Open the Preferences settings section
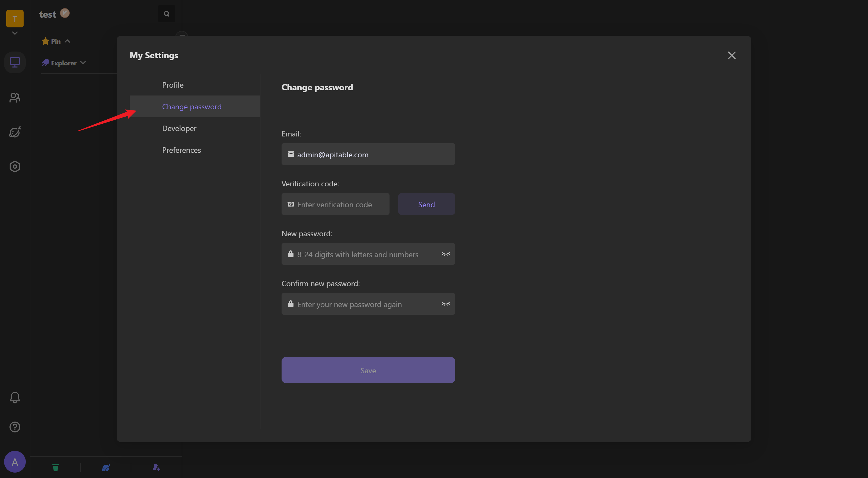The width and height of the screenshot is (868, 478). pyautogui.click(x=181, y=150)
